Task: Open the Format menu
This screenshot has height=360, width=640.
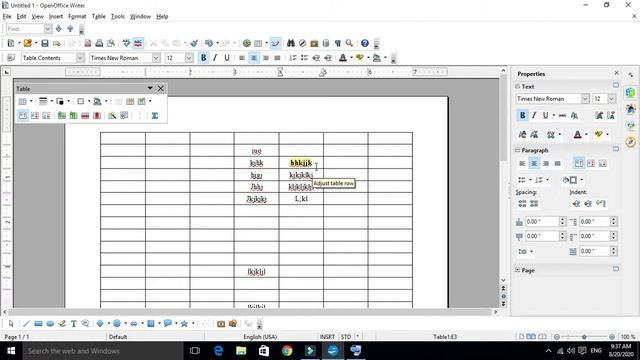Action: tap(77, 16)
